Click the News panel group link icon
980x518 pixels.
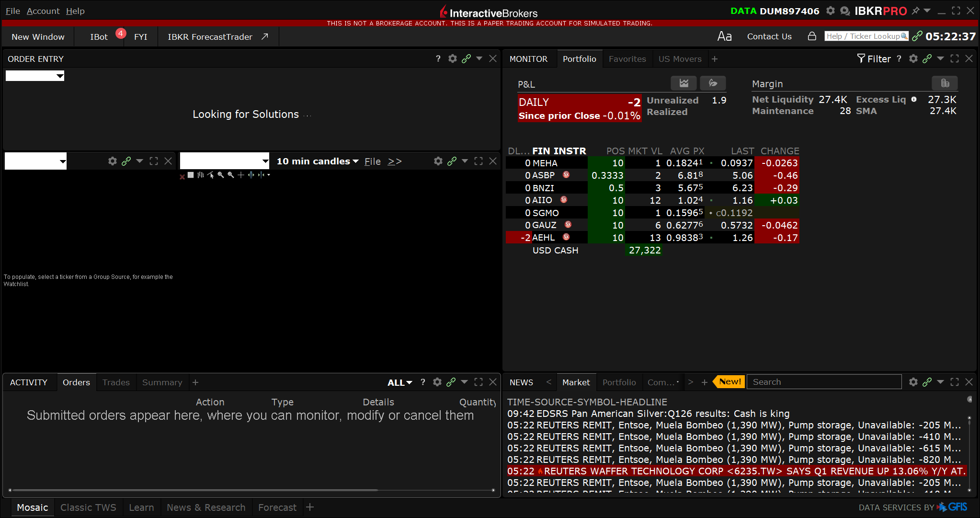coord(927,382)
